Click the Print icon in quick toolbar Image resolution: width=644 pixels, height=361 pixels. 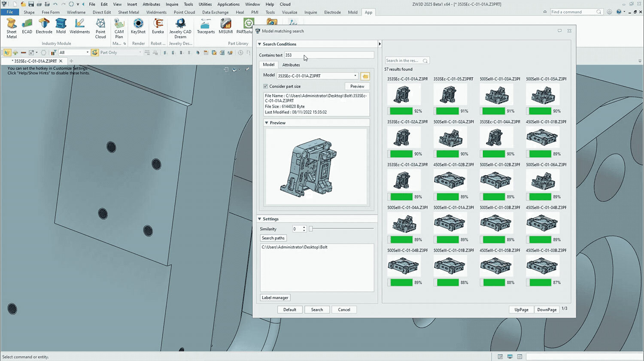(39, 4)
